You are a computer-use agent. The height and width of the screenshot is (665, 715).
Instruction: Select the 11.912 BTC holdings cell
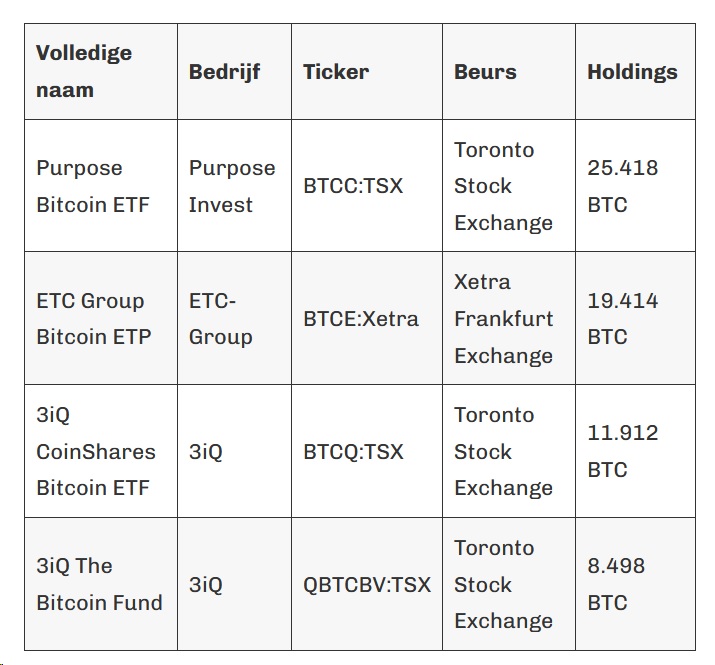(635, 451)
